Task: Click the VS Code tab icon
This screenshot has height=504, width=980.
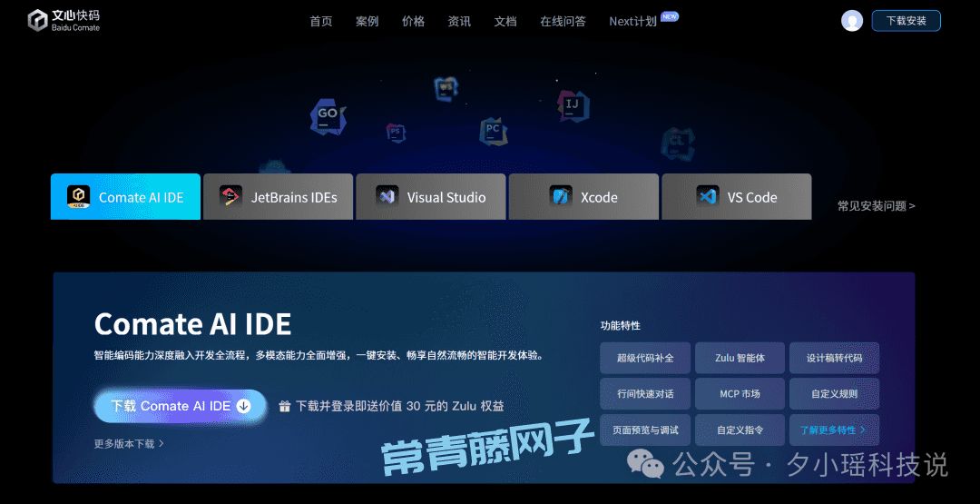Action: pyautogui.click(x=708, y=197)
